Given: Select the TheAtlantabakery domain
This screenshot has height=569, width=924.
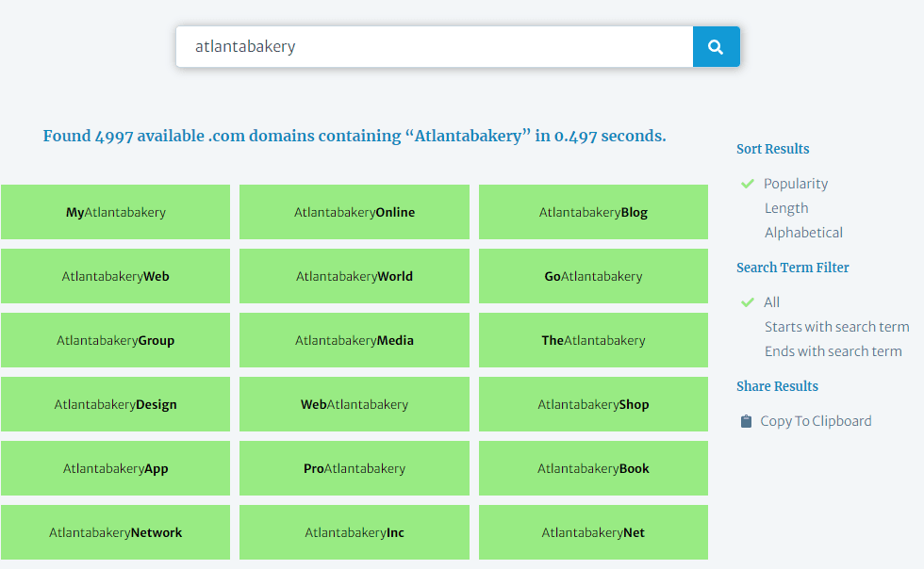Looking at the screenshot, I should 593,340.
